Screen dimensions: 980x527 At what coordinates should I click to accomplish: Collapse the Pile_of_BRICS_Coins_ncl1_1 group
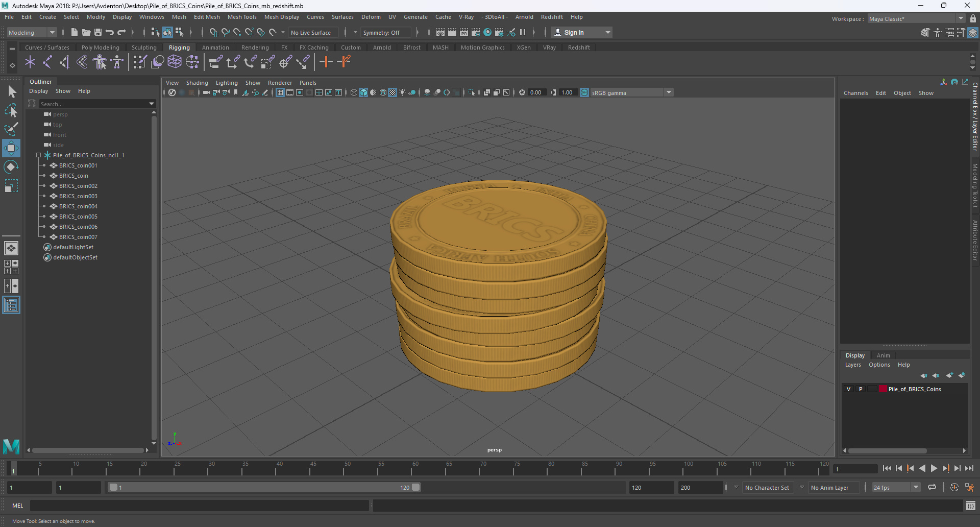[x=38, y=155]
